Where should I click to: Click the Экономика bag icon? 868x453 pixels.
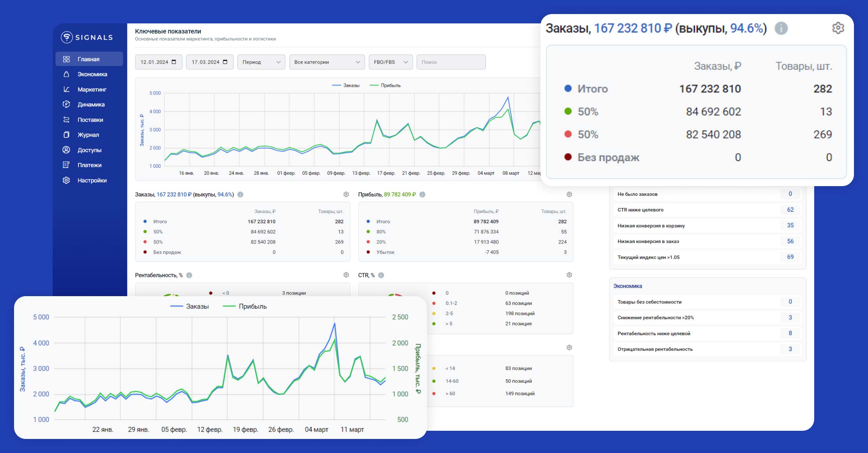coord(66,74)
